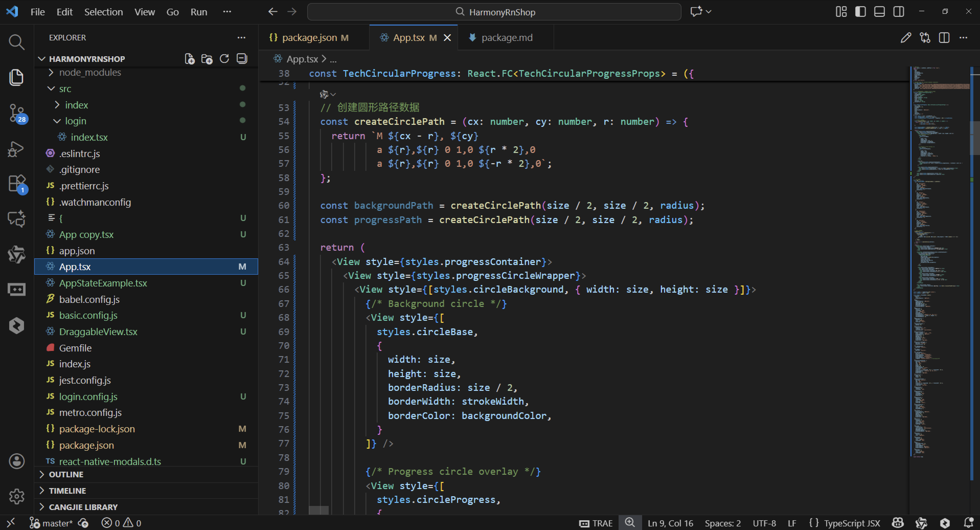The height and width of the screenshot is (530, 980).
Task: Toggle secondary side bar visibility
Action: (x=898, y=12)
